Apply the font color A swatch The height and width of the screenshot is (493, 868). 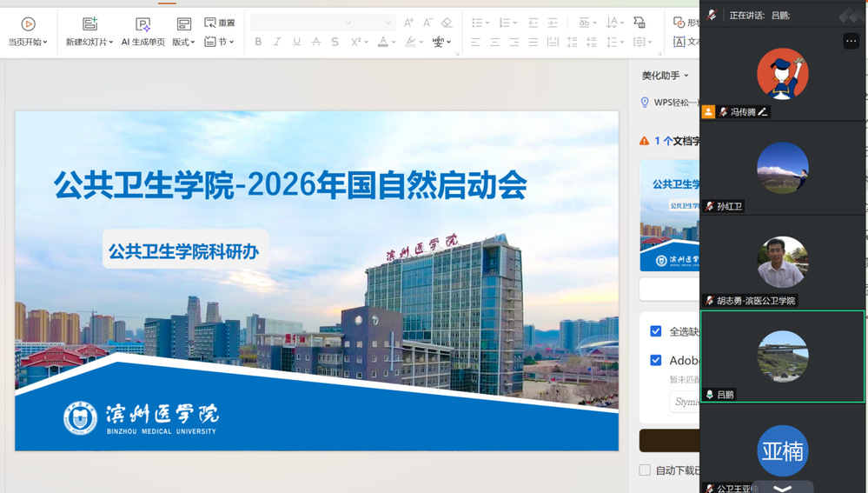pos(383,42)
